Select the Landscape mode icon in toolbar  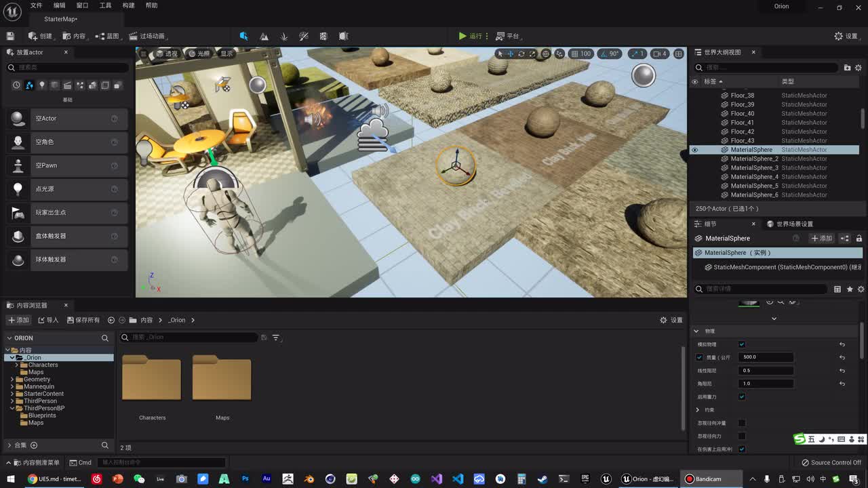(x=264, y=36)
